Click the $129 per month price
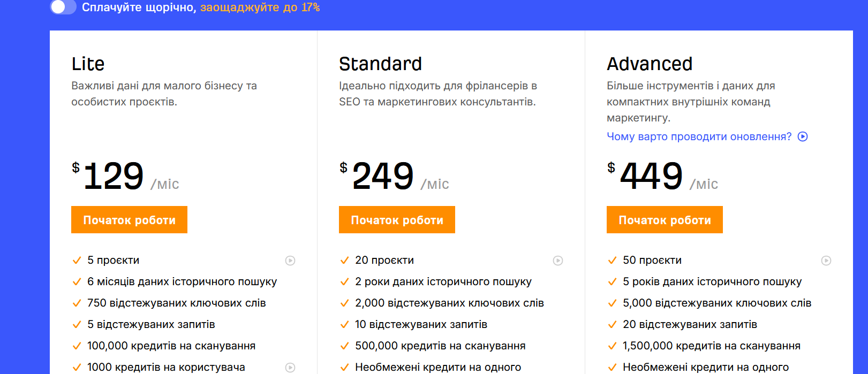This screenshot has height=374, width=868. coord(114,176)
